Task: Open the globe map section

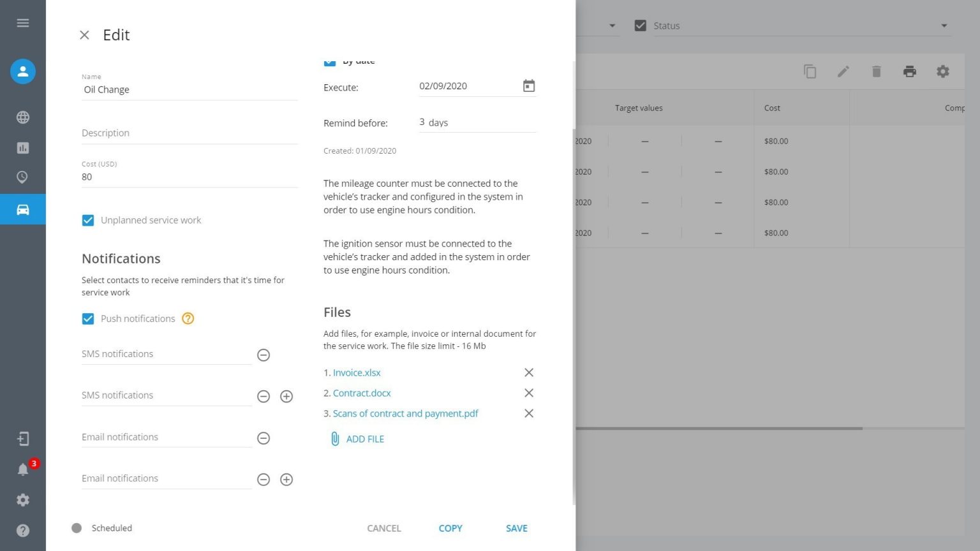Action: point(23,117)
